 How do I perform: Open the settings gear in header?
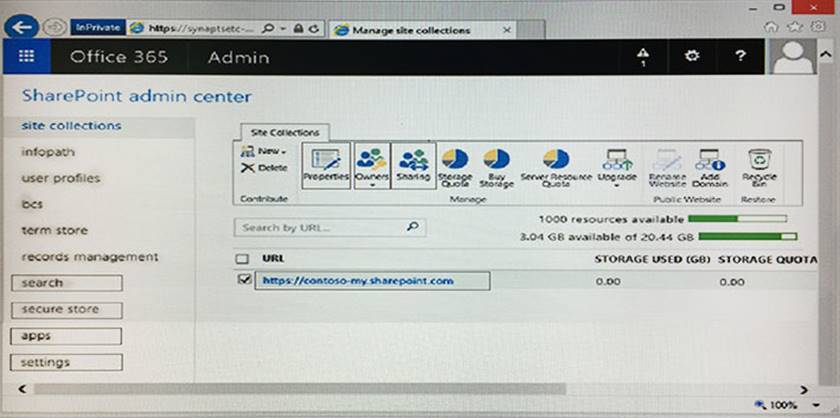[692, 57]
